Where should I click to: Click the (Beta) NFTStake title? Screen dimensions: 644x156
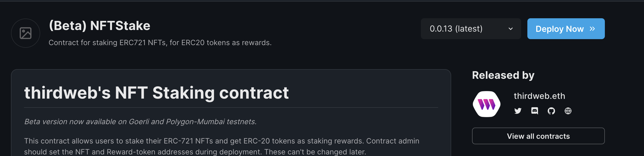[100, 26]
